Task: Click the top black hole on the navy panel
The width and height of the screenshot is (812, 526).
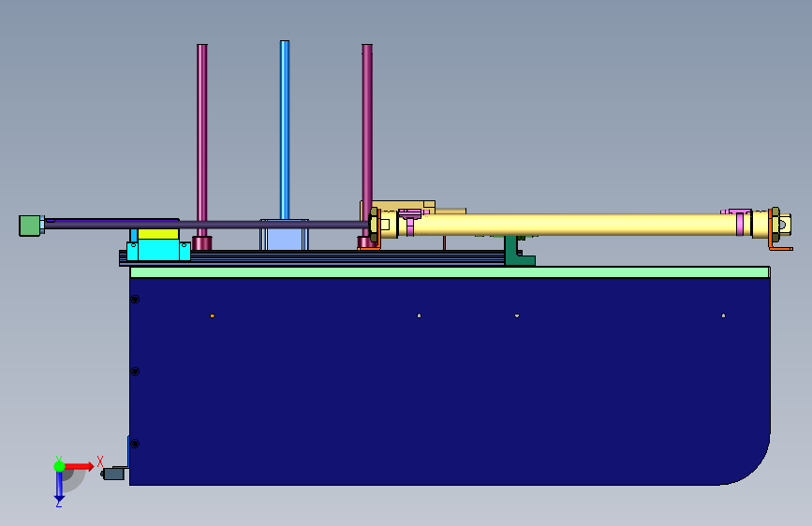Action: (x=135, y=300)
